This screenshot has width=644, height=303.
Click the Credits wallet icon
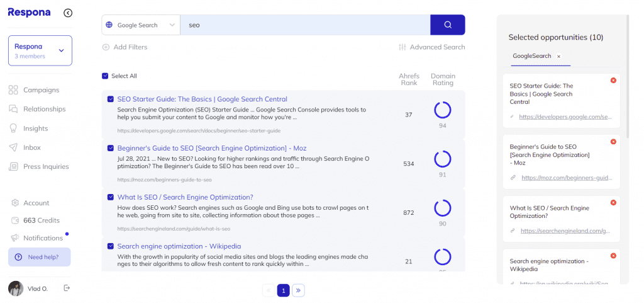click(x=15, y=220)
